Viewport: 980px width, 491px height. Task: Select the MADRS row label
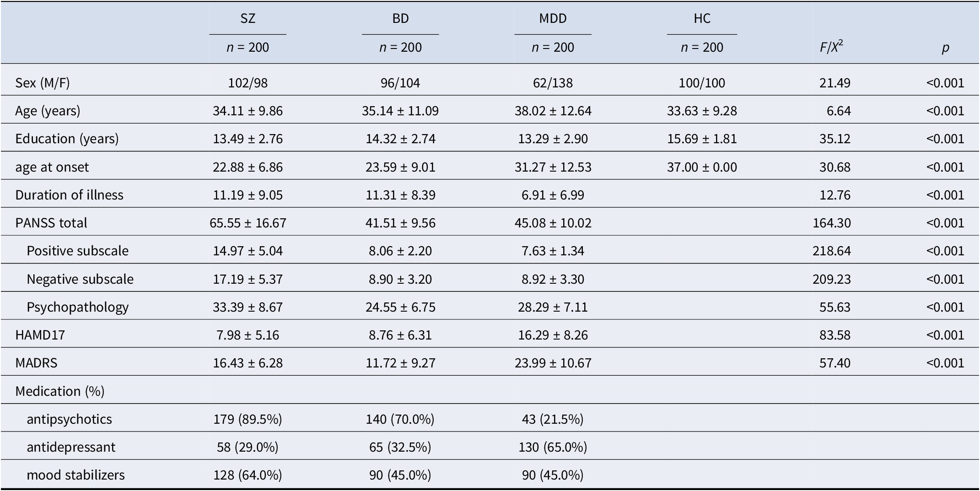click(x=36, y=363)
